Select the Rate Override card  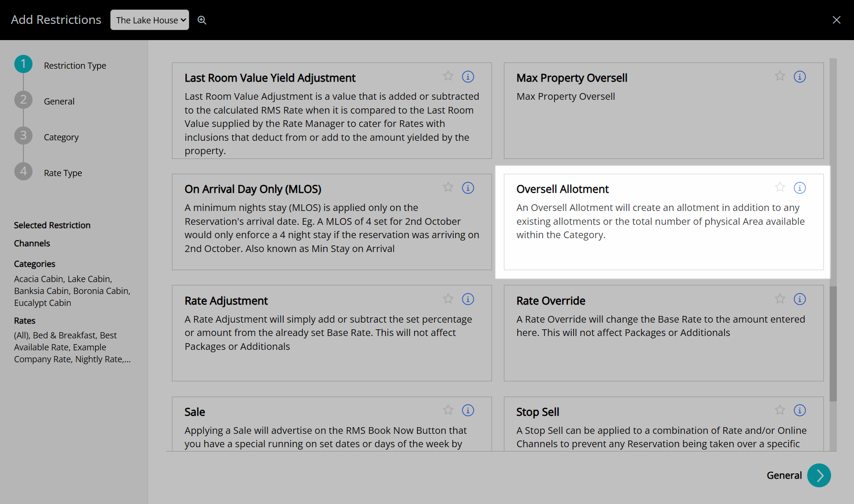click(664, 333)
